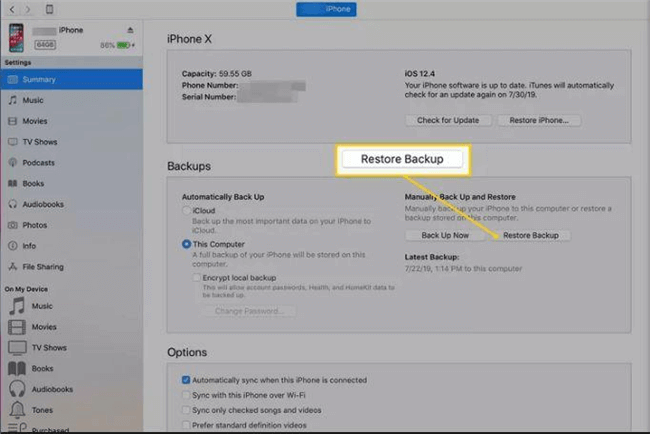Choose This Computer backup option

click(x=187, y=244)
